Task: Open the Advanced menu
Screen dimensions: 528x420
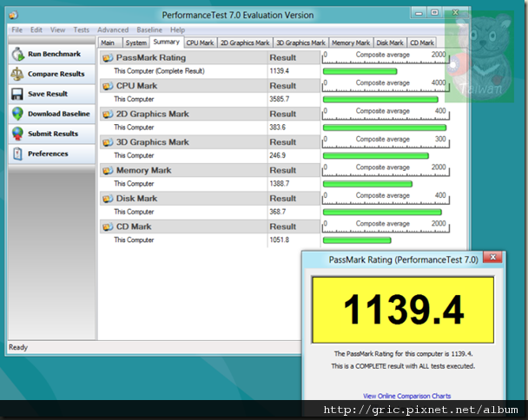Action: 113,30
